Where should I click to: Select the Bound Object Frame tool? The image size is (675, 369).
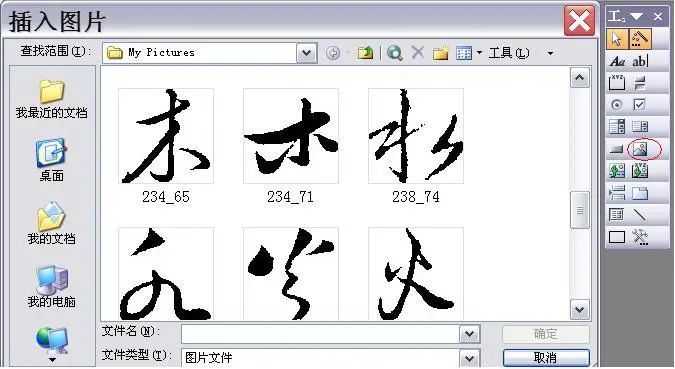tap(640, 171)
